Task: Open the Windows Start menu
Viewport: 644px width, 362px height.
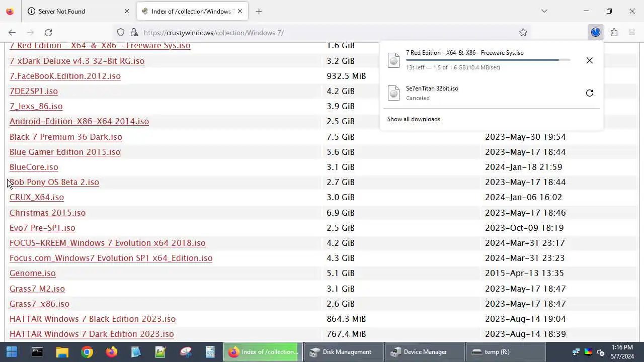Action: pyautogui.click(x=12, y=352)
